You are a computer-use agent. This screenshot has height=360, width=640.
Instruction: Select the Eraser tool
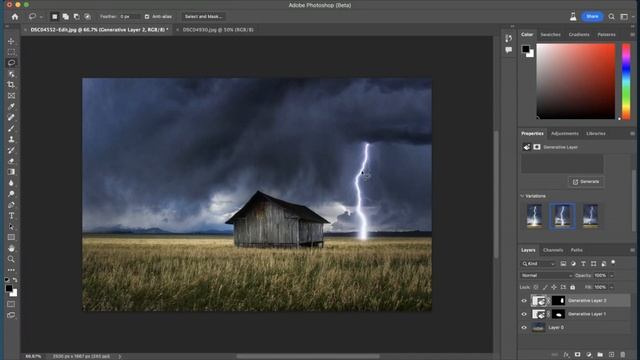pos(11,161)
